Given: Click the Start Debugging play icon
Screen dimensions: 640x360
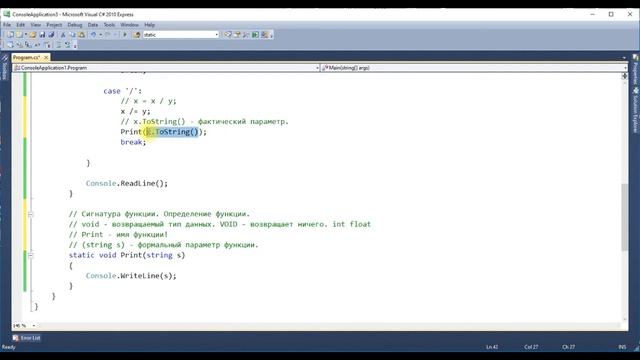Looking at the screenshot, I should tap(125, 35).
